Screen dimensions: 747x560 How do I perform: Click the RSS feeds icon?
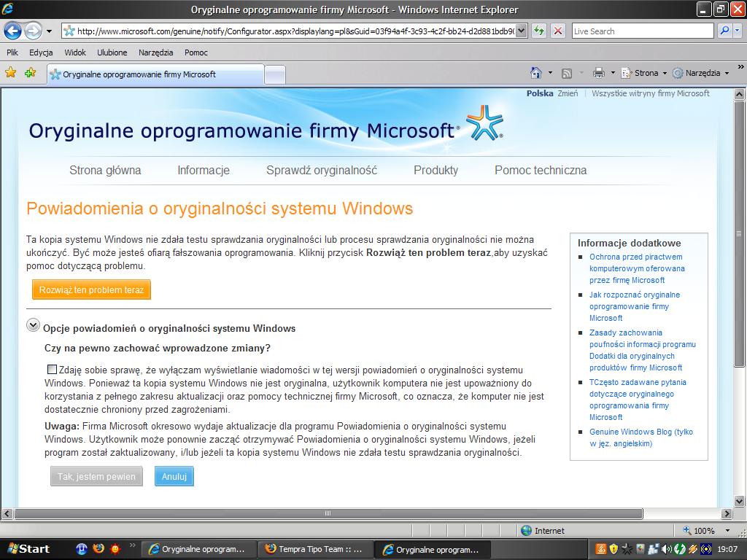point(566,73)
